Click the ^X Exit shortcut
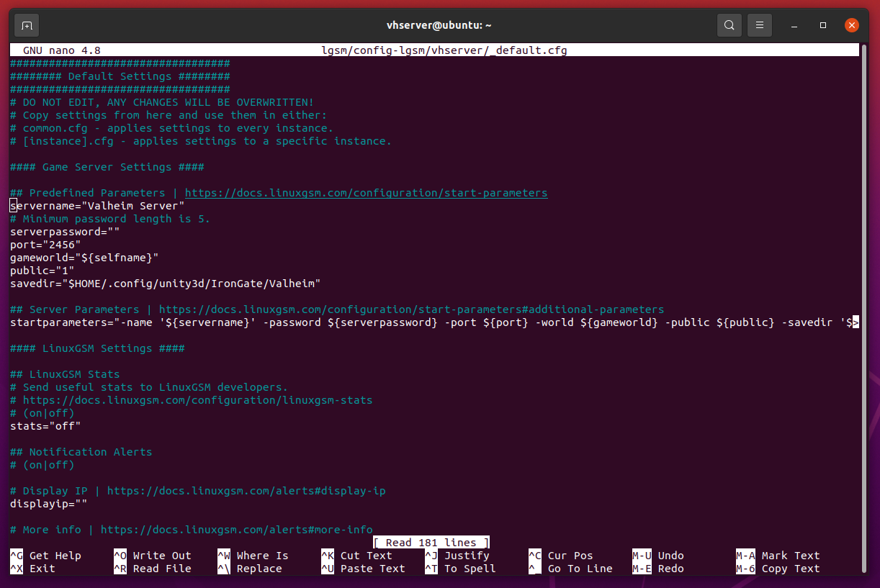The image size is (880, 588). 32,569
